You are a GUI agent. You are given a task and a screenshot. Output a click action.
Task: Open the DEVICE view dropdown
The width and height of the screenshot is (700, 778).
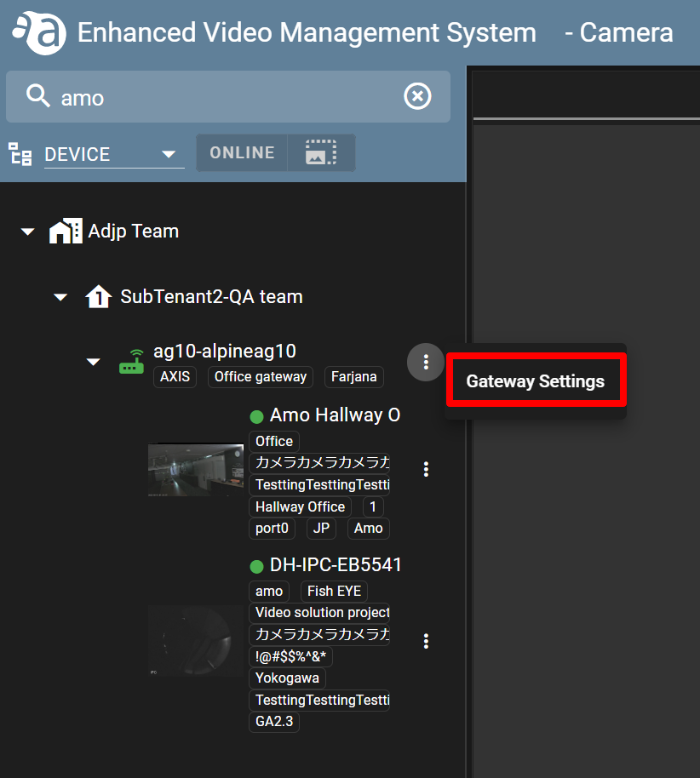114,154
